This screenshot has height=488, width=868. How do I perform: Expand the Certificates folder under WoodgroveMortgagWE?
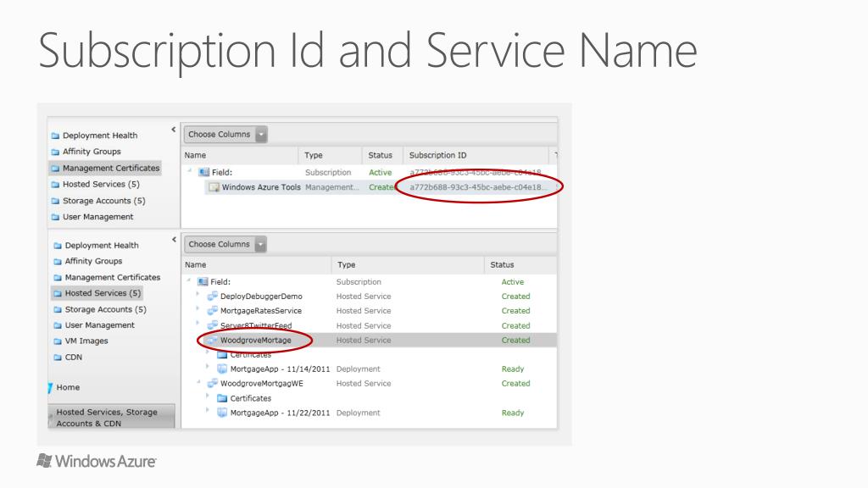point(208,396)
